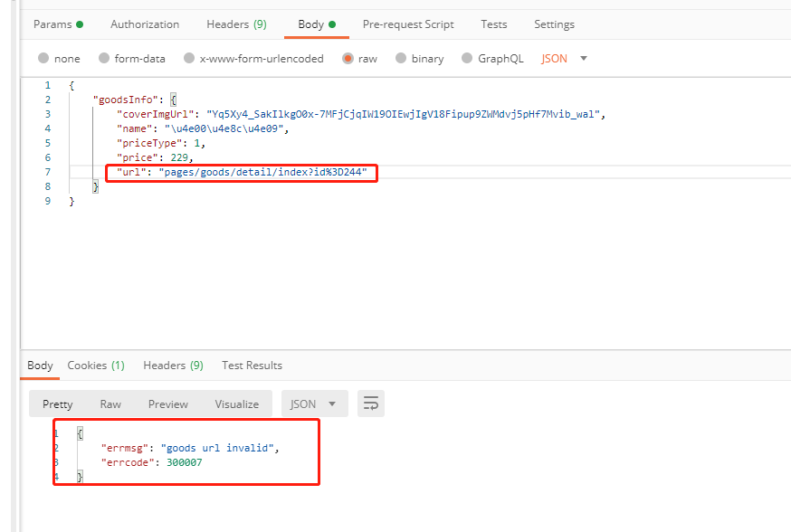791x532 pixels.
Task: Click the "name" line in request body
Action: click(x=203, y=128)
